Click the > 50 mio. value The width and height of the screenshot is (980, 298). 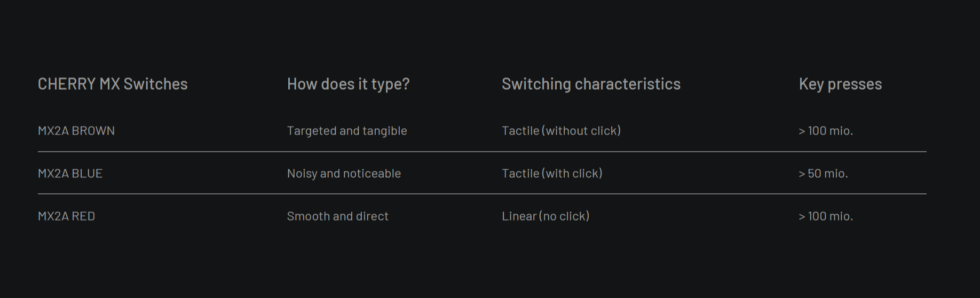[823, 174]
